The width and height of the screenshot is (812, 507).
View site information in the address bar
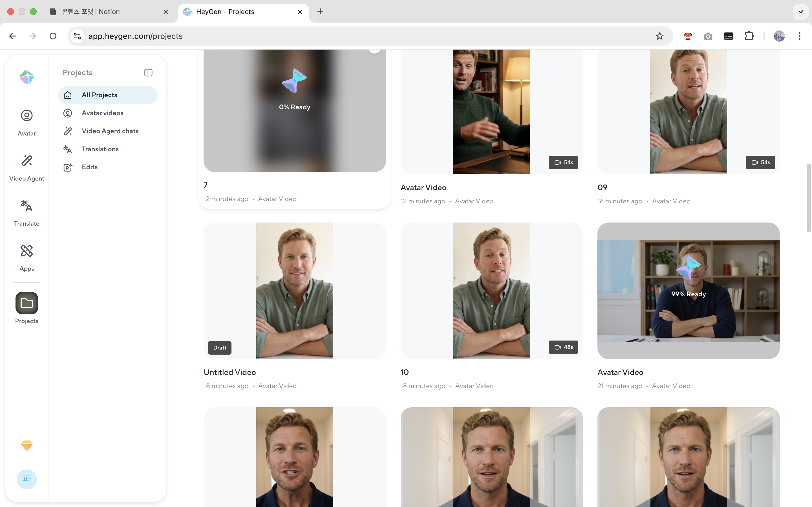pos(78,36)
